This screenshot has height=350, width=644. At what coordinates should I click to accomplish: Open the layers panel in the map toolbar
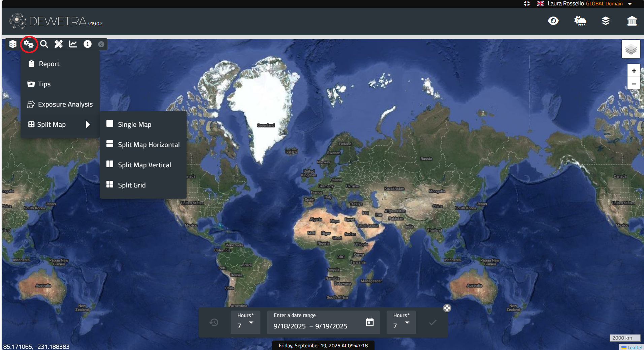tap(13, 44)
